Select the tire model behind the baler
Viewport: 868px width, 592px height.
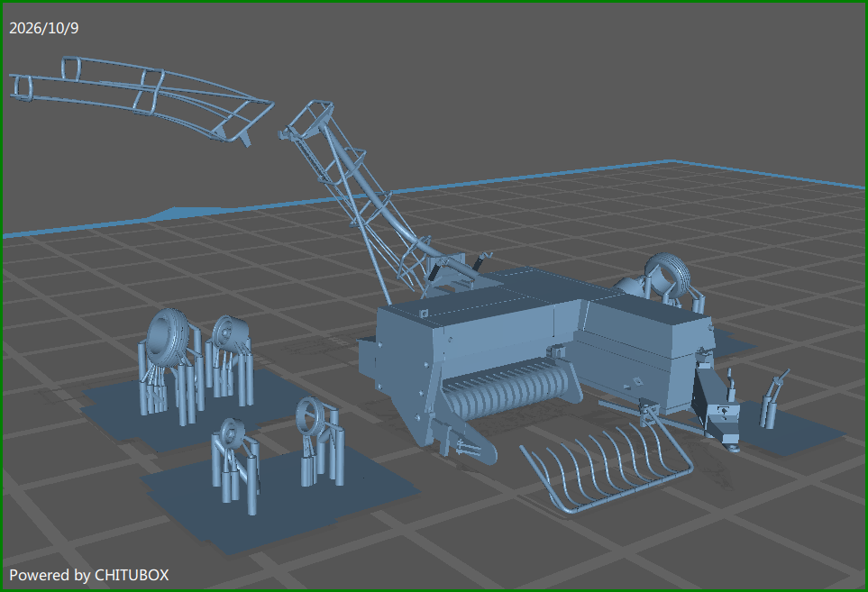tap(669, 276)
